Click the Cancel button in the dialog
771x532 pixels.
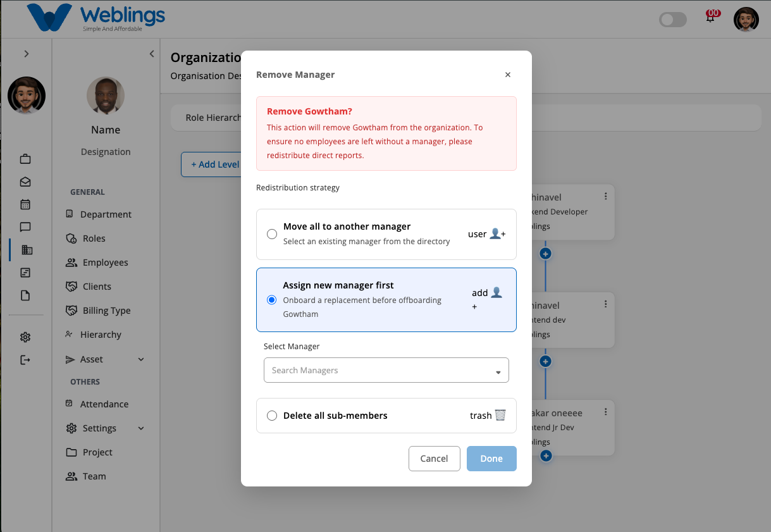pyautogui.click(x=435, y=459)
